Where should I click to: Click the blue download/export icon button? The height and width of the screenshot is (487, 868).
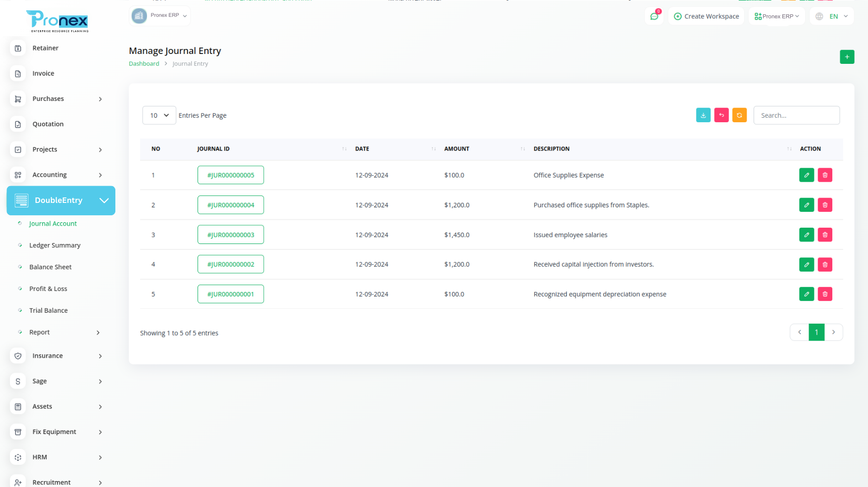click(x=703, y=115)
